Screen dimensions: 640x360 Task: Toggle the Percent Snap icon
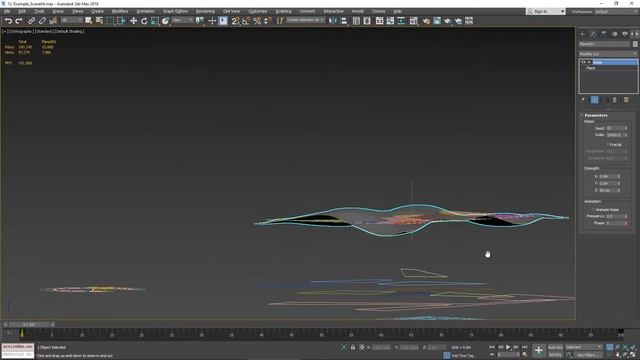257,21
